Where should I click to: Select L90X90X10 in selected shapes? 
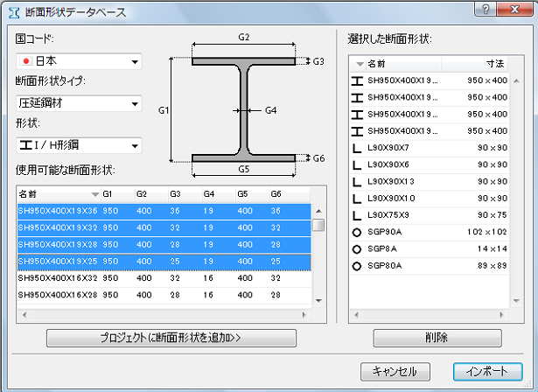coord(430,199)
